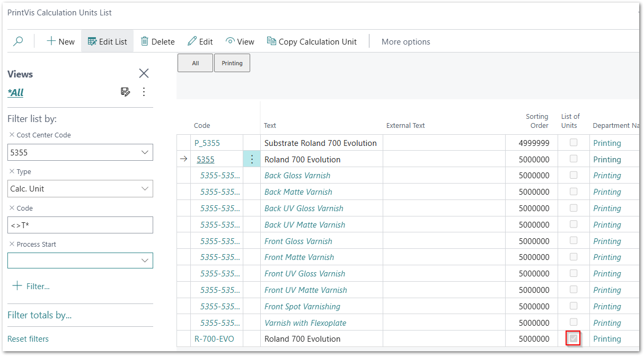This screenshot has height=356, width=644.
Task: Toggle List of Units for R-700-EVO row
Action: (x=574, y=338)
